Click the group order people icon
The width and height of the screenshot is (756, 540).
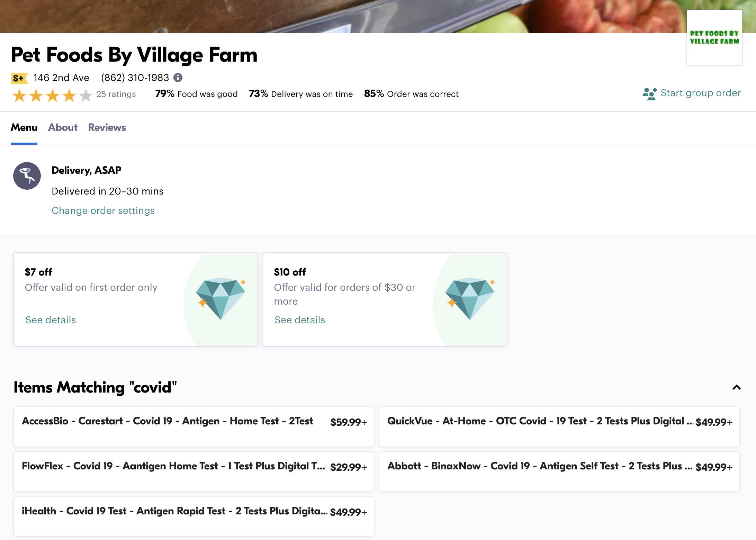pos(649,93)
